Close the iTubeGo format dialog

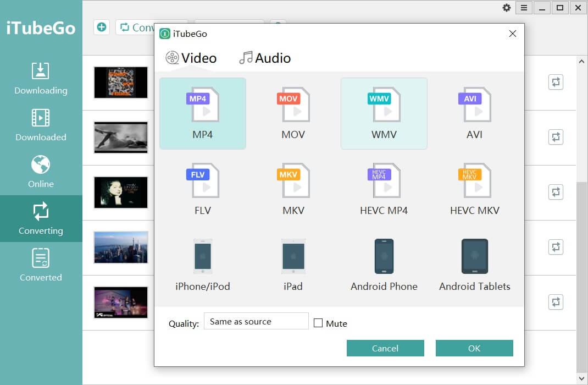tap(513, 34)
